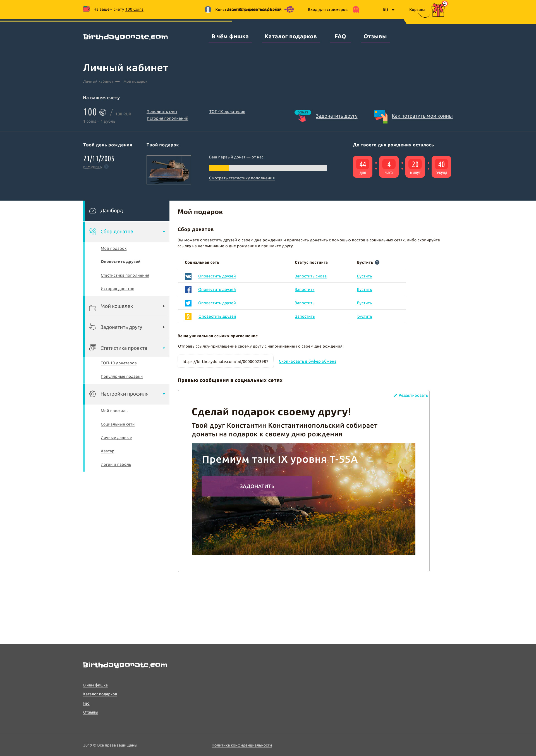The image size is (536, 756).
Task: Collapse the Настройки профиля section arrow
Action: [x=164, y=394]
